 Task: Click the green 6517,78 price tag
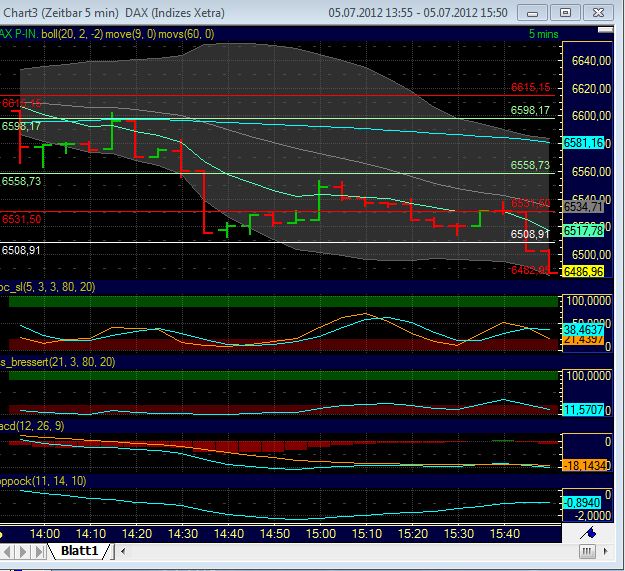[x=583, y=231]
